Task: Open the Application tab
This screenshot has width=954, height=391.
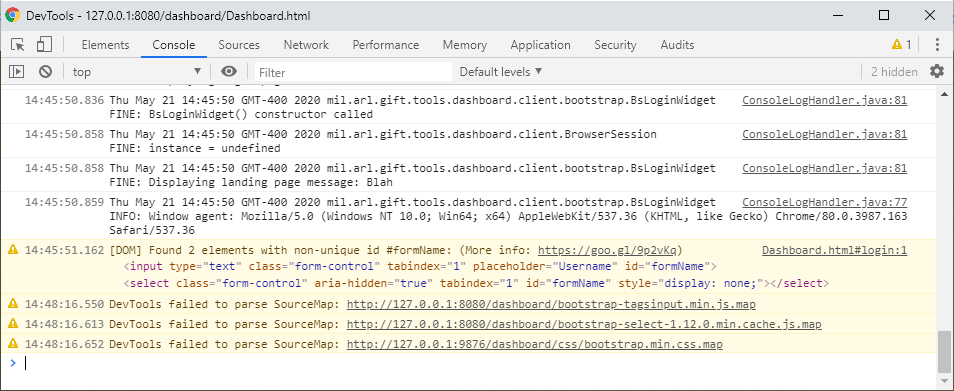Action: (x=540, y=44)
